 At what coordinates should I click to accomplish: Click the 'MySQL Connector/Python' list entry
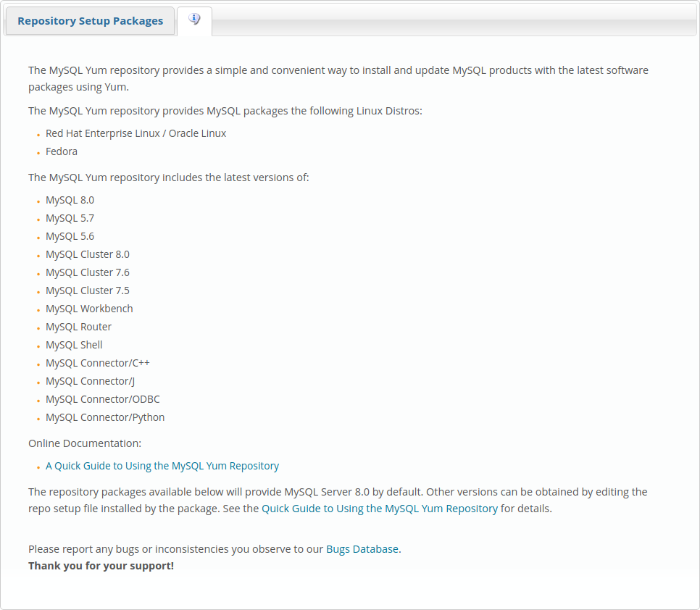[105, 418]
